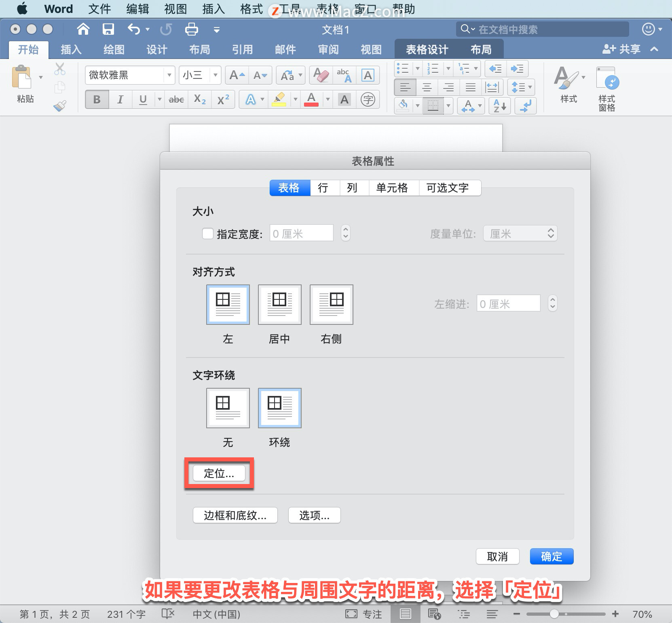Viewport: 672px width, 623px height.
Task: Click the 定位... button
Action: 219,473
